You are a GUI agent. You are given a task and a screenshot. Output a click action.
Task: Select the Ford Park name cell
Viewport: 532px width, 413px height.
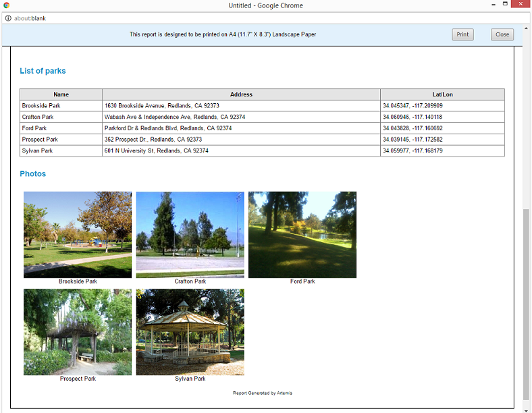(61, 128)
